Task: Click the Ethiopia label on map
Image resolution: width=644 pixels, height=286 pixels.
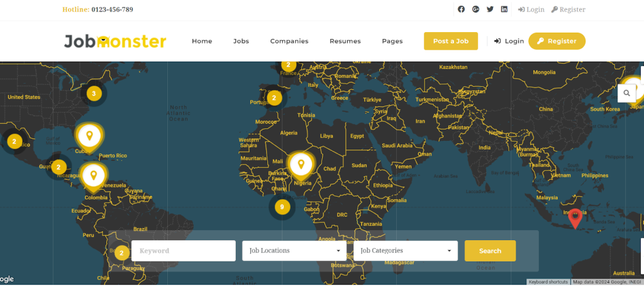Action: (x=383, y=185)
